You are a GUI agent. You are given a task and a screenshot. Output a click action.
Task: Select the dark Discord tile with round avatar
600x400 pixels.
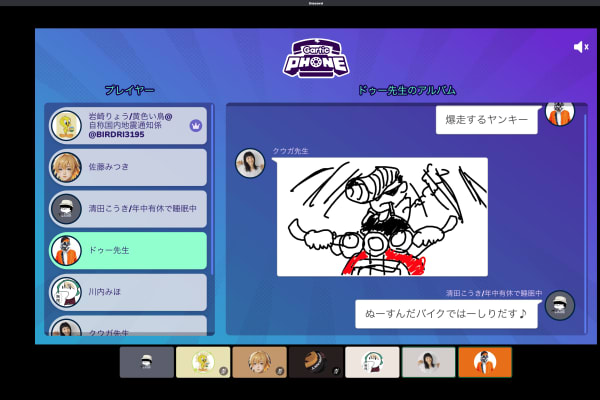[x=316, y=362]
